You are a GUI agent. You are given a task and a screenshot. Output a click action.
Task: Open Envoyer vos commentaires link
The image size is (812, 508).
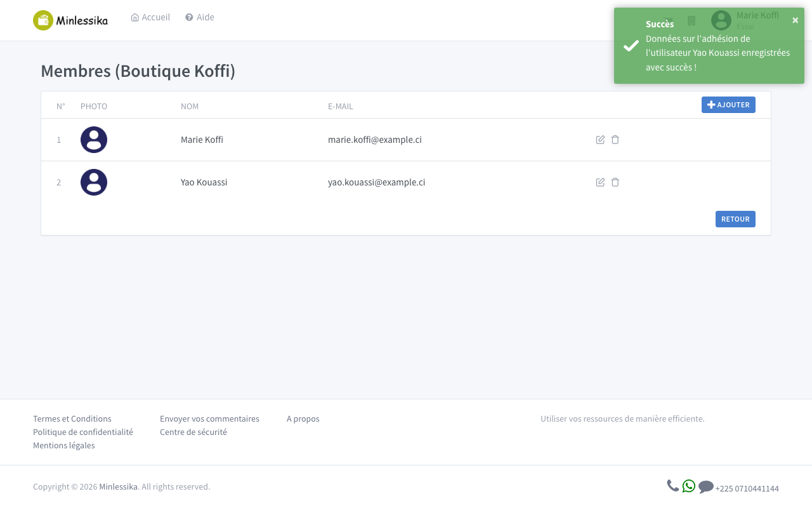coord(209,419)
